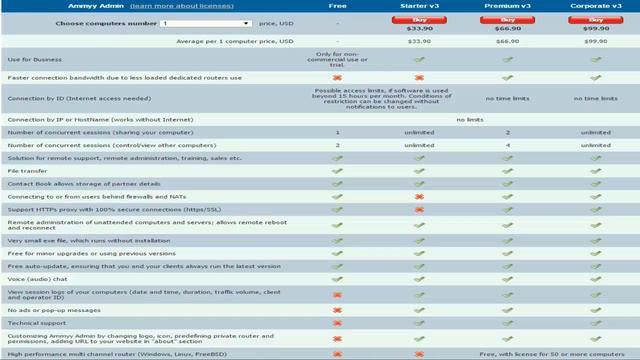
Task: Open the computers number dropdown
Action: (x=206, y=23)
